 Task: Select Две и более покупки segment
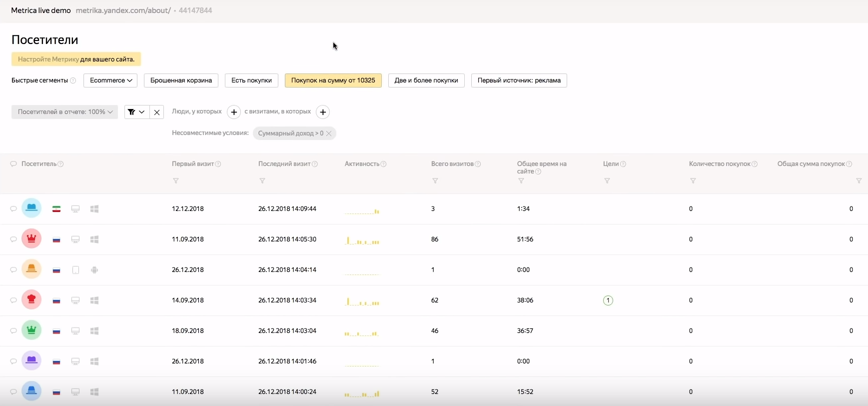tap(426, 80)
